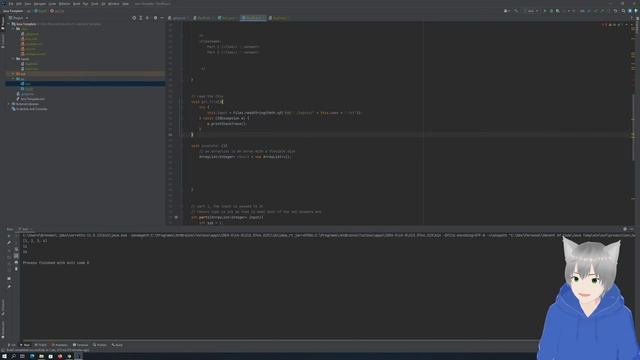
Task: Rerun program in Run panel
Action: click(x=9, y=236)
